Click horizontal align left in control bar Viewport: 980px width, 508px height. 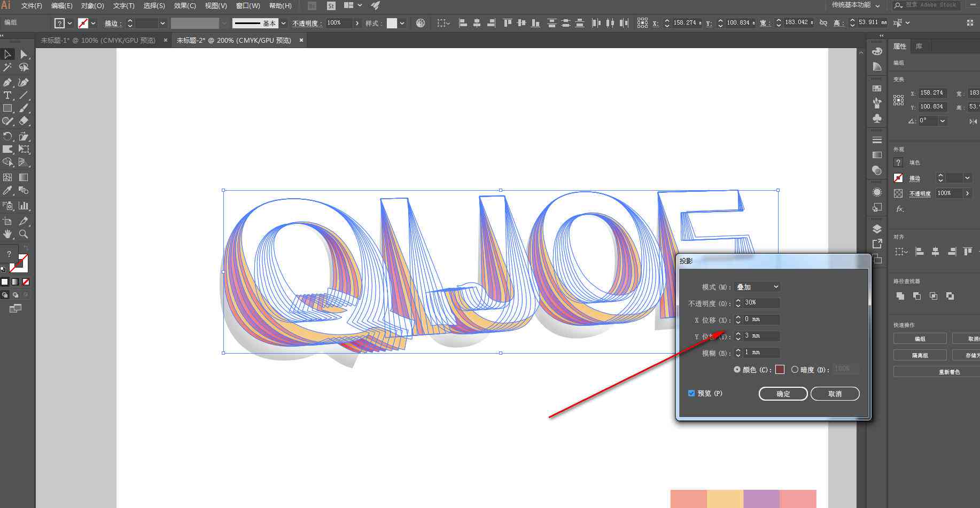click(463, 23)
